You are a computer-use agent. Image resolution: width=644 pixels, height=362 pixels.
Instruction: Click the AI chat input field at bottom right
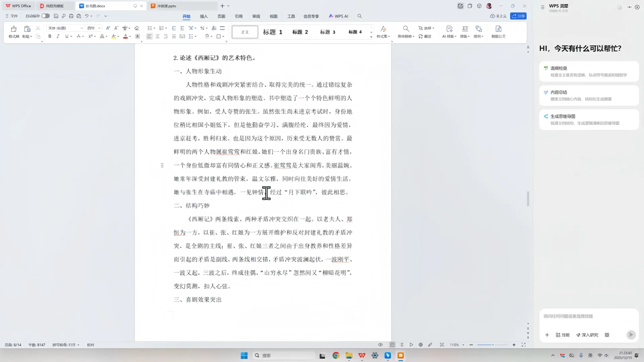(x=584, y=316)
